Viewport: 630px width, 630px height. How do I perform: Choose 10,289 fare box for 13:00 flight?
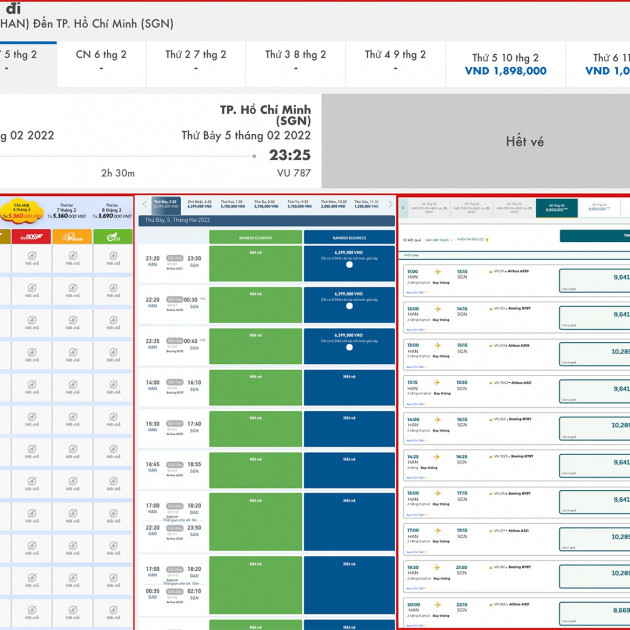pyautogui.click(x=595, y=354)
